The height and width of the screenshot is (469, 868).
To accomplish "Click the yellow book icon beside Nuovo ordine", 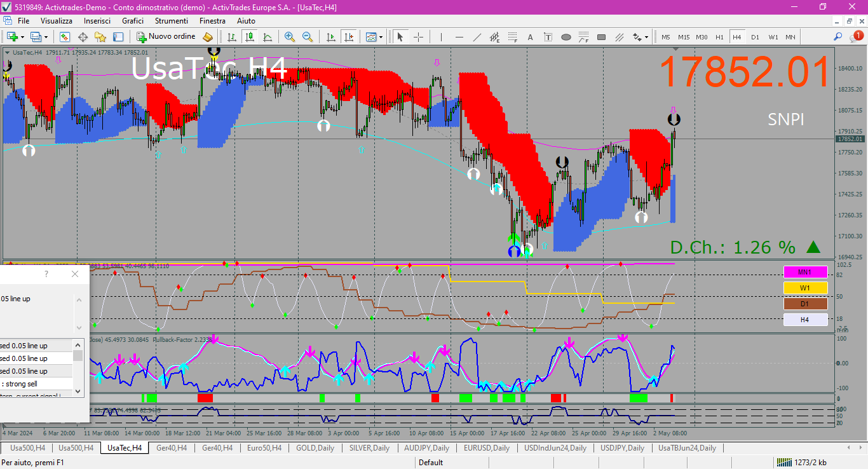I will click(208, 37).
